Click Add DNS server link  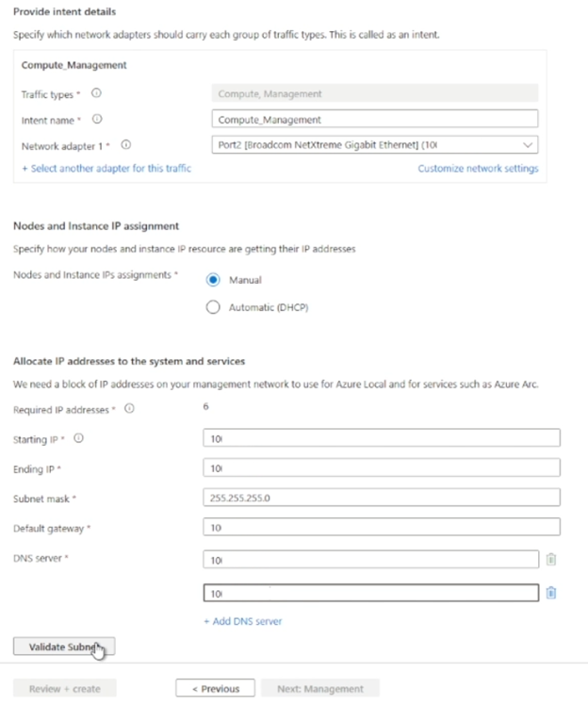tap(242, 621)
